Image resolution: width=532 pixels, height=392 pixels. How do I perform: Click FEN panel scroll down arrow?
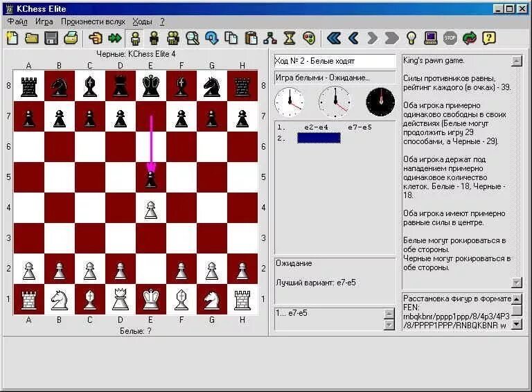point(517,325)
